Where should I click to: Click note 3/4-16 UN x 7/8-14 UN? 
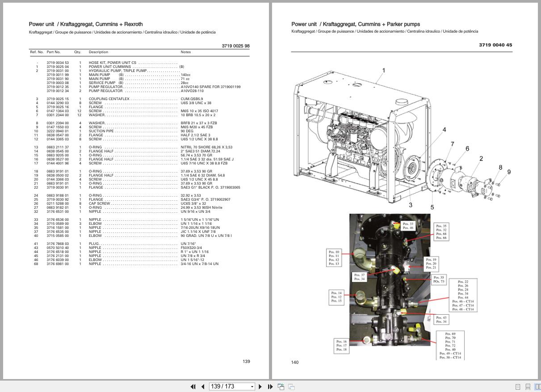coord(200,264)
